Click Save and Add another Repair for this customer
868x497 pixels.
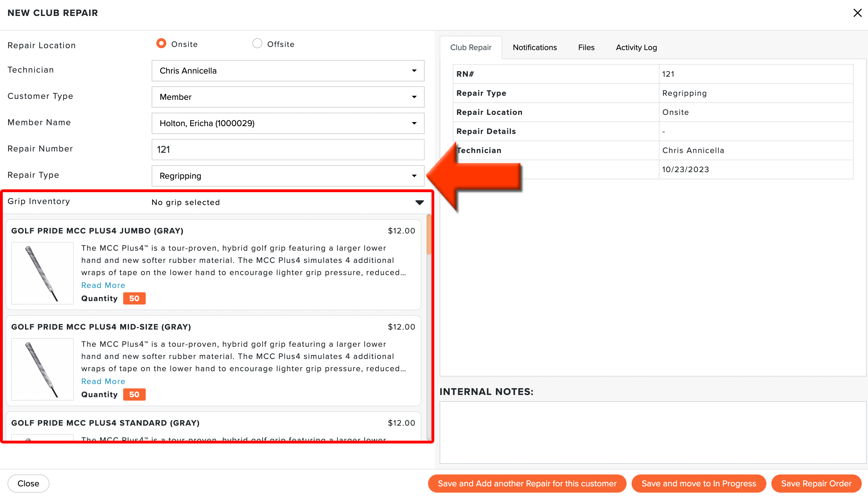click(x=527, y=483)
